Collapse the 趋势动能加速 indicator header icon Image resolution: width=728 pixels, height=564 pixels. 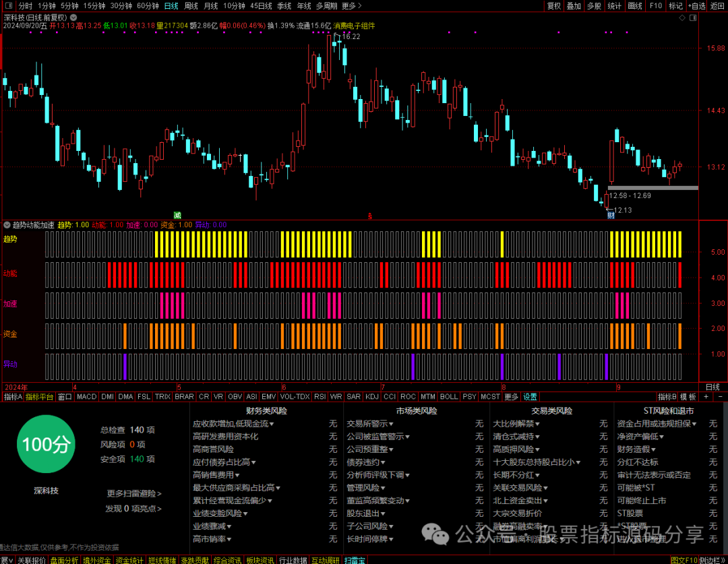(x=7, y=225)
